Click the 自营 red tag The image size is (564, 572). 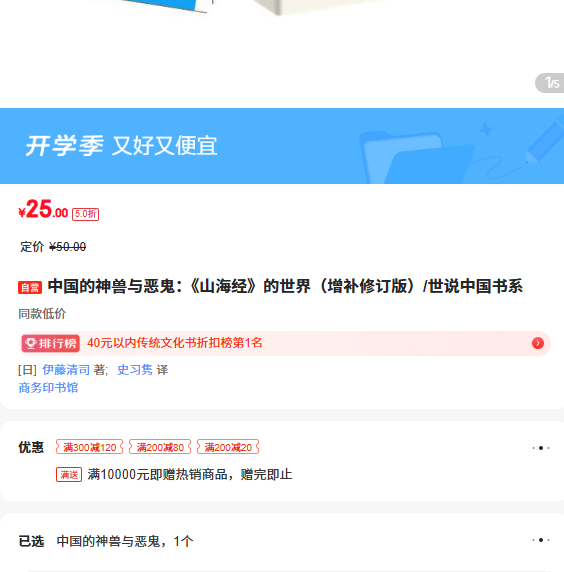click(x=30, y=287)
